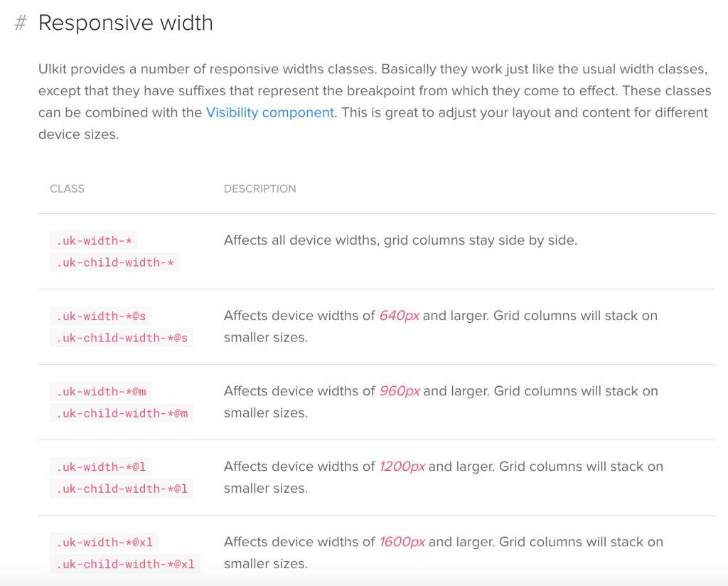Click the Responsive width heading

tap(125, 23)
